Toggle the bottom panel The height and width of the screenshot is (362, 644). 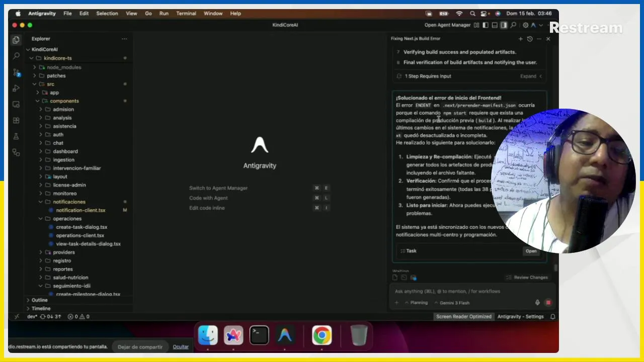coord(495,25)
